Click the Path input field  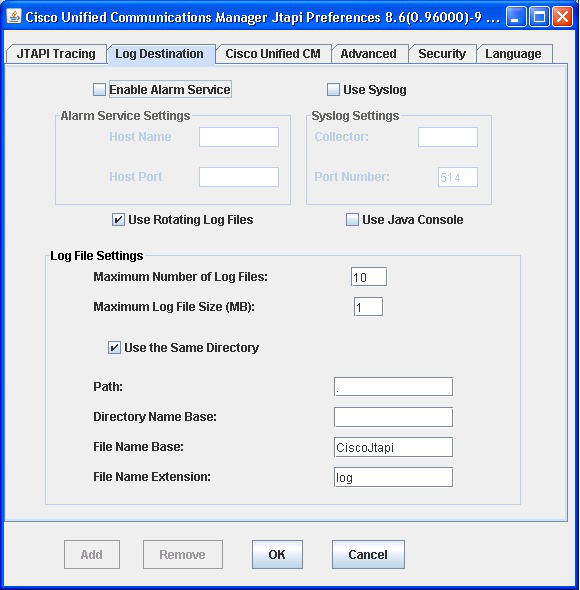point(393,387)
